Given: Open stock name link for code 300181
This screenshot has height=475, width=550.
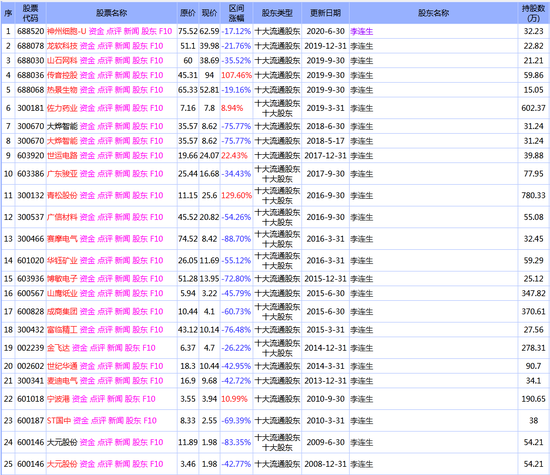Looking at the screenshot, I should 62,108.
